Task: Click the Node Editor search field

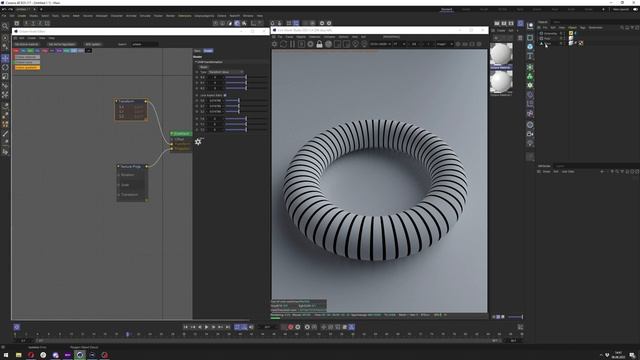Action: [144, 44]
